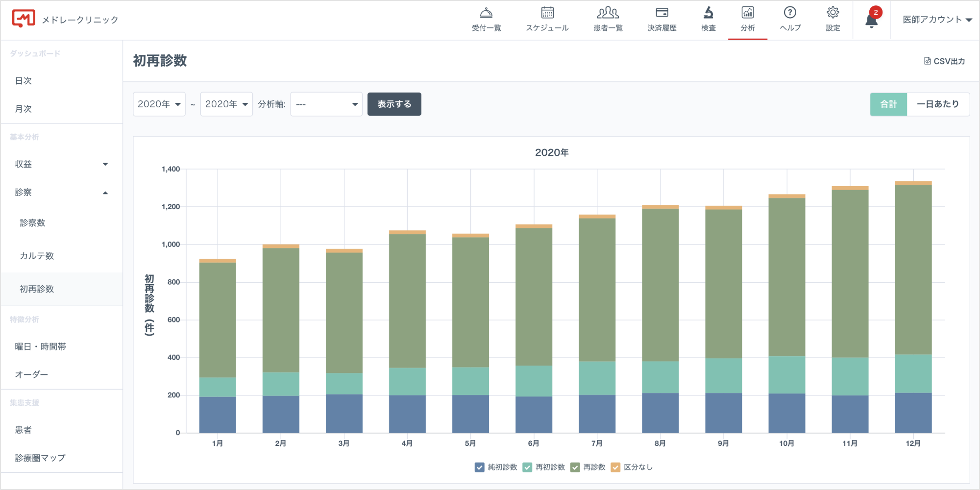Open the スケジュール calendar icon
This screenshot has height=490, width=980.
click(547, 14)
